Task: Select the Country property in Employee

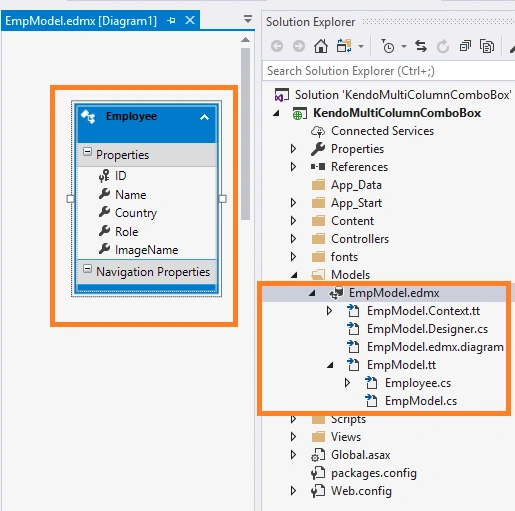Action: [136, 213]
